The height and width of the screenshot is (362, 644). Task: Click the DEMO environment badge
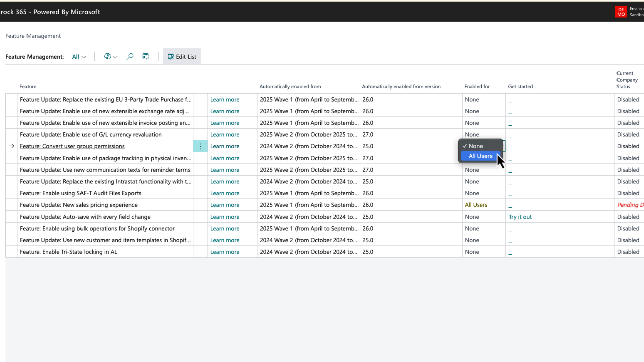[621, 12]
